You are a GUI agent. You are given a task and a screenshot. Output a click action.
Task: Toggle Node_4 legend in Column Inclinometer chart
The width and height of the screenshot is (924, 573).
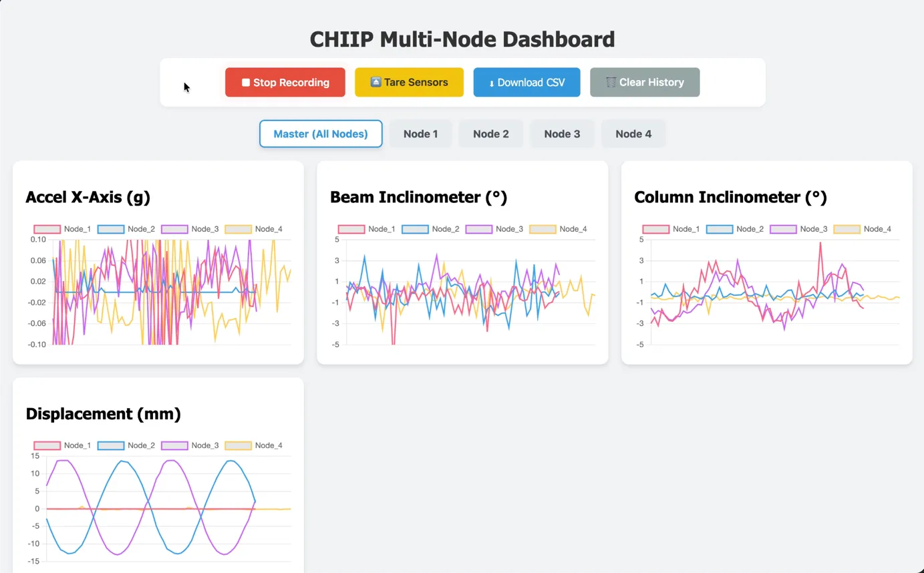(x=862, y=229)
